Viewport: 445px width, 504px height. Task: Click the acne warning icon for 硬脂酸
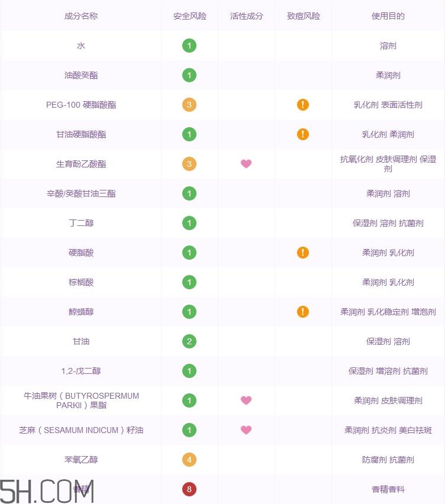(x=303, y=253)
